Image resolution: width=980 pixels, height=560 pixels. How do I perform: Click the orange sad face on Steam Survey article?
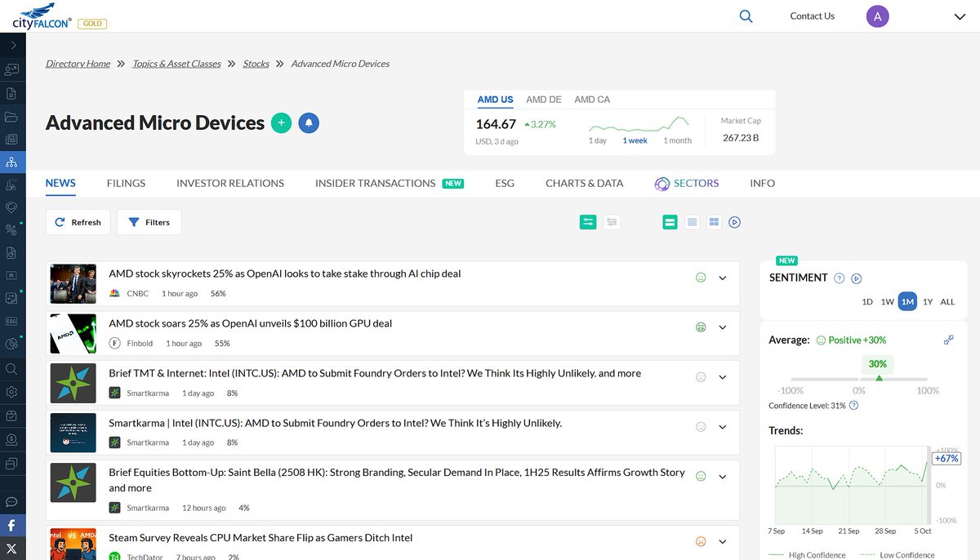click(x=701, y=541)
